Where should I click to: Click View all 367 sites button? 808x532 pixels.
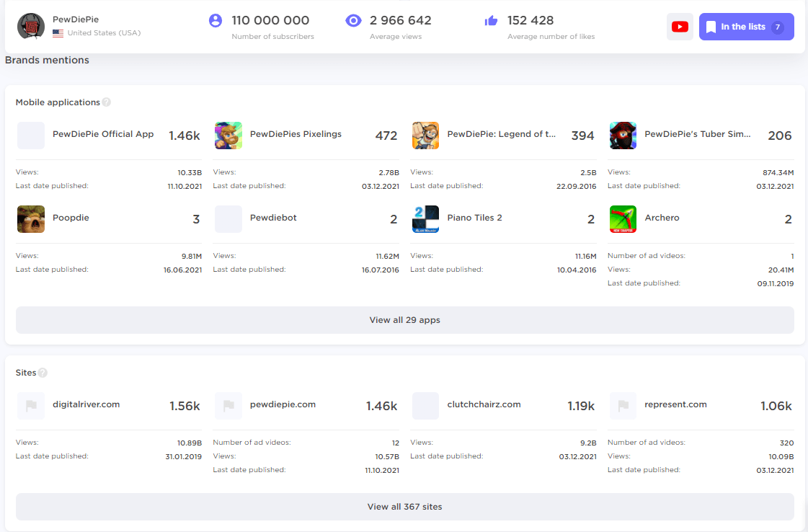pyautogui.click(x=404, y=507)
